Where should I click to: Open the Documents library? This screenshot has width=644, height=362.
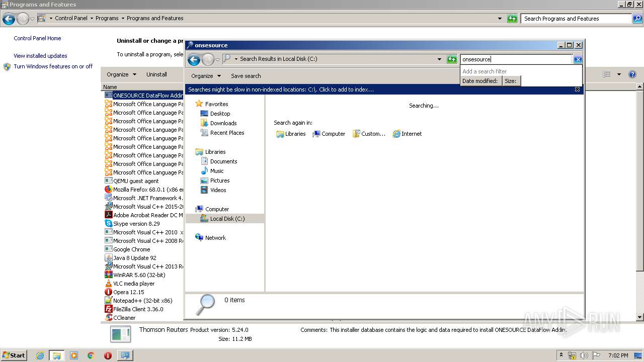tap(223, 161)
